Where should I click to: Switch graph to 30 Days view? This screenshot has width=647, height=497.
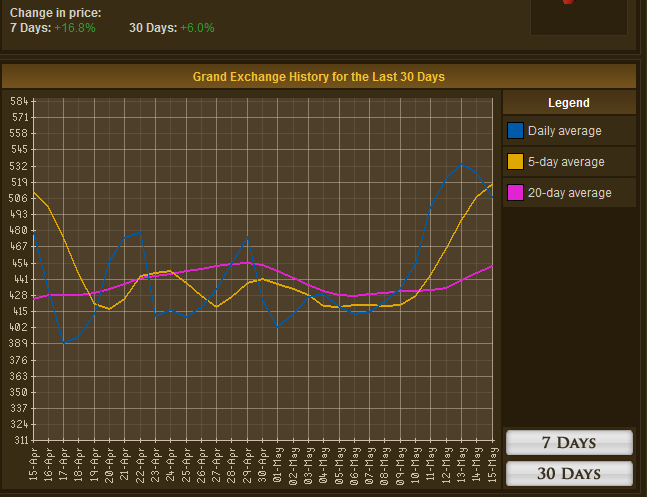569,473
